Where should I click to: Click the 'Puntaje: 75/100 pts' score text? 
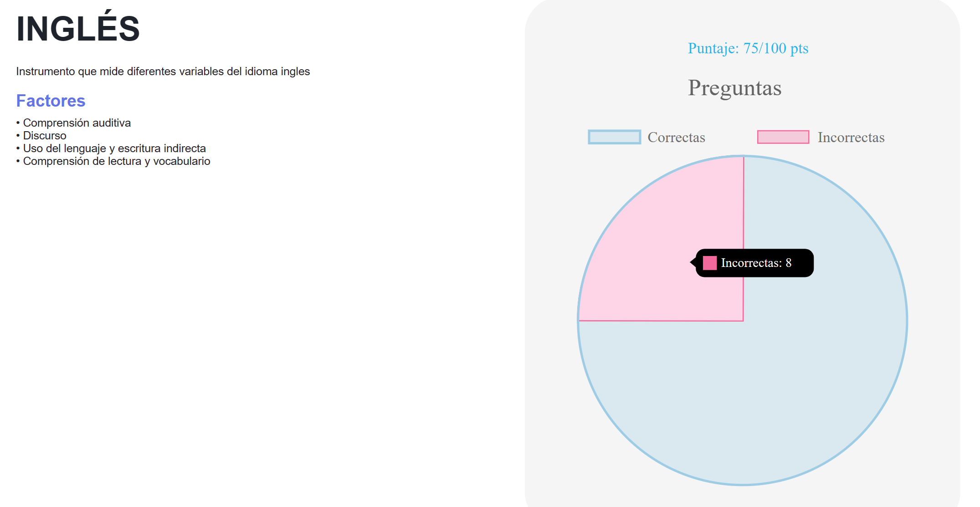coord(748,48)
